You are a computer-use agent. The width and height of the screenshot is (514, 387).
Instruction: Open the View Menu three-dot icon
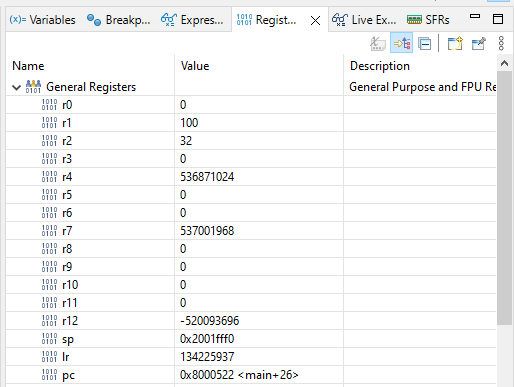coord(501,44)
